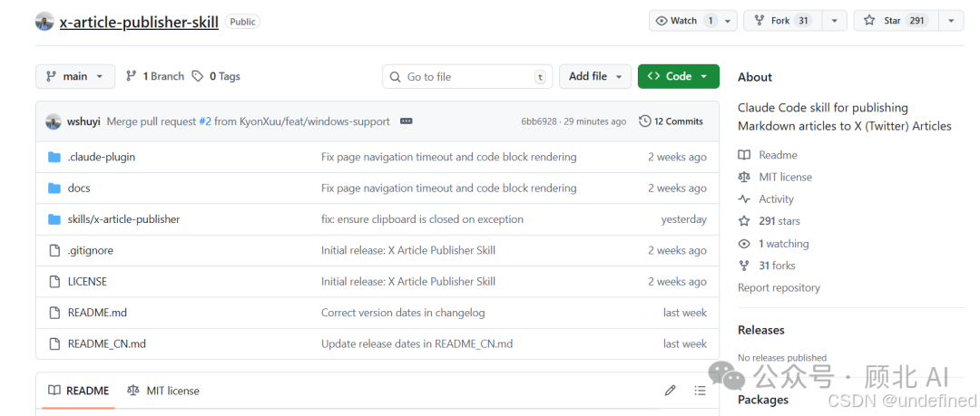The width and height of the screenshot is (980, 416).
Task: Expand the commit message ellipsis button
Action: (407, 121)
